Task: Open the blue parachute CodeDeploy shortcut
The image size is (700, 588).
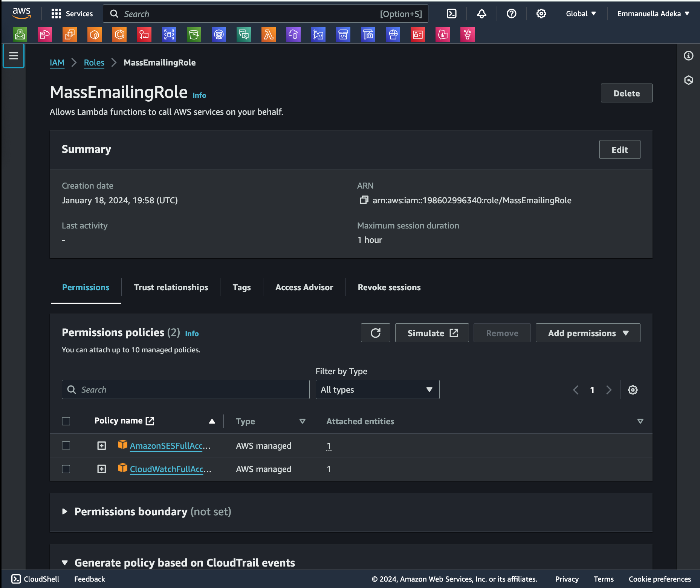Action: (393, 35)
